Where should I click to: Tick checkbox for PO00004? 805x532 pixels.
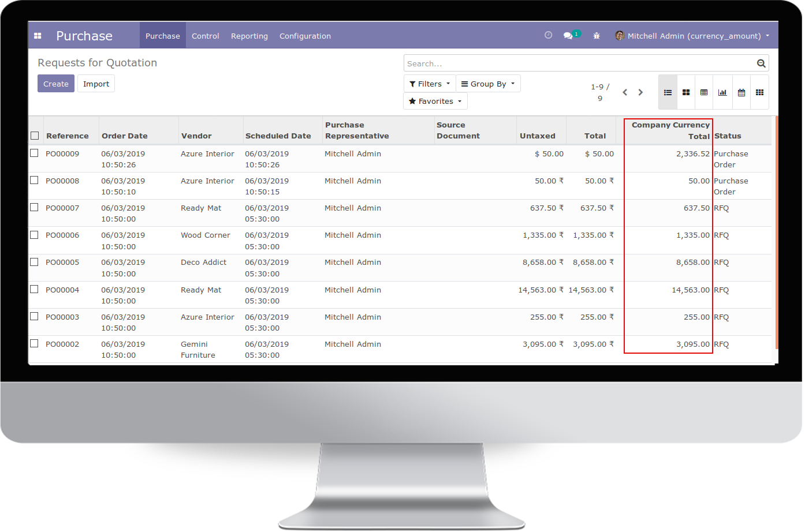[34, 289]
